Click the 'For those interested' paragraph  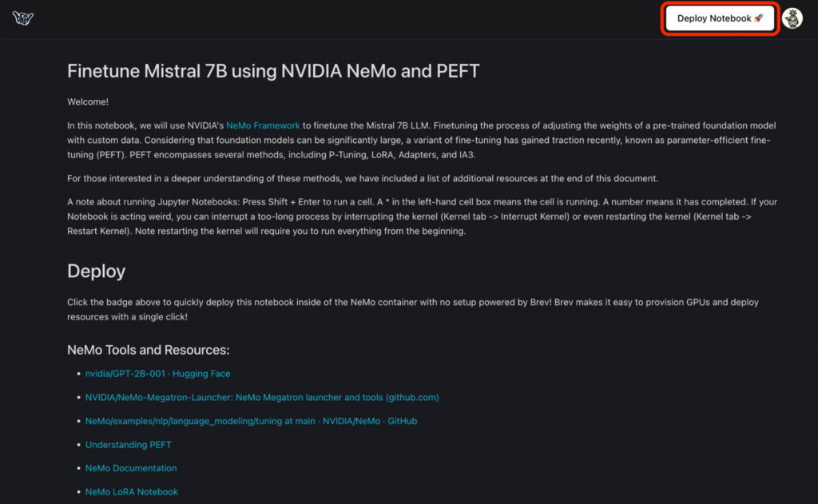363,178
